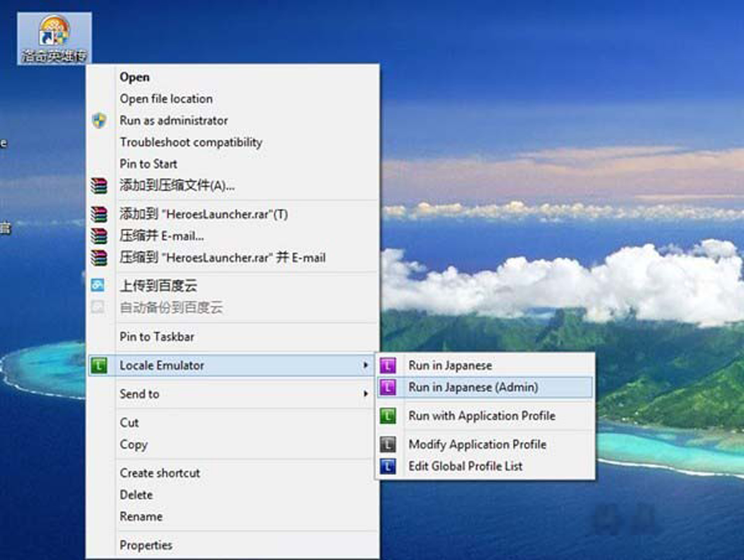The image size is (744, 560).
Task: Select Pin to Taskbar entry
Action: coord(157,337)
